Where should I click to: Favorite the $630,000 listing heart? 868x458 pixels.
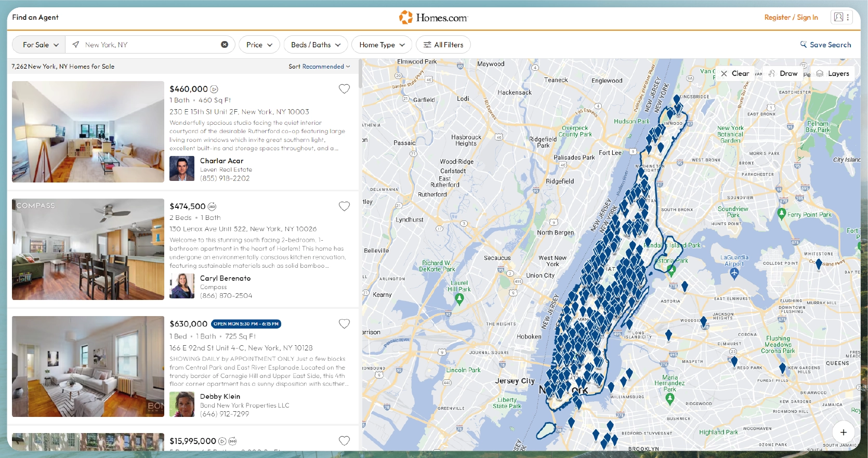[344, 324]
